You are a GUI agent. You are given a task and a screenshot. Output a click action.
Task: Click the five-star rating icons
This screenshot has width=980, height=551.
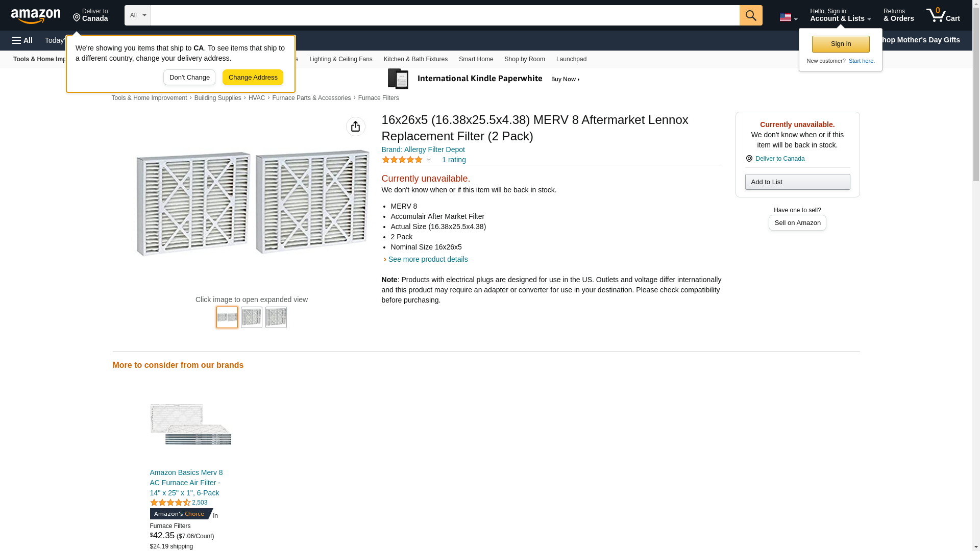point(402,160)
